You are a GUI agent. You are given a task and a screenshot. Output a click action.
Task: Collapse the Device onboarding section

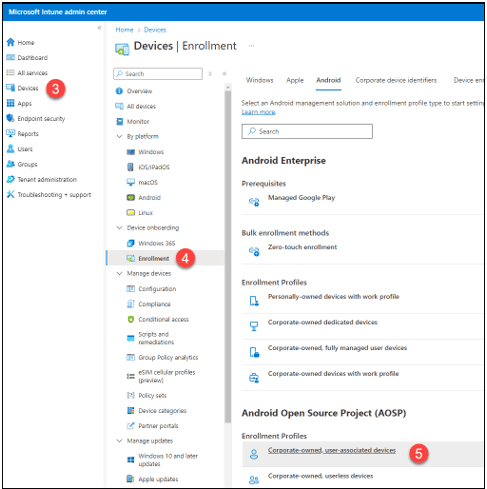[x=119, y=228]
